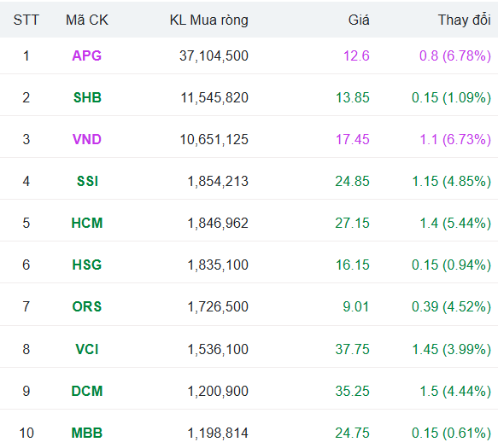Screen dimensions: 498x448
Task: Click rank number 10 in MBB row
Action: [x=26, y=433]
